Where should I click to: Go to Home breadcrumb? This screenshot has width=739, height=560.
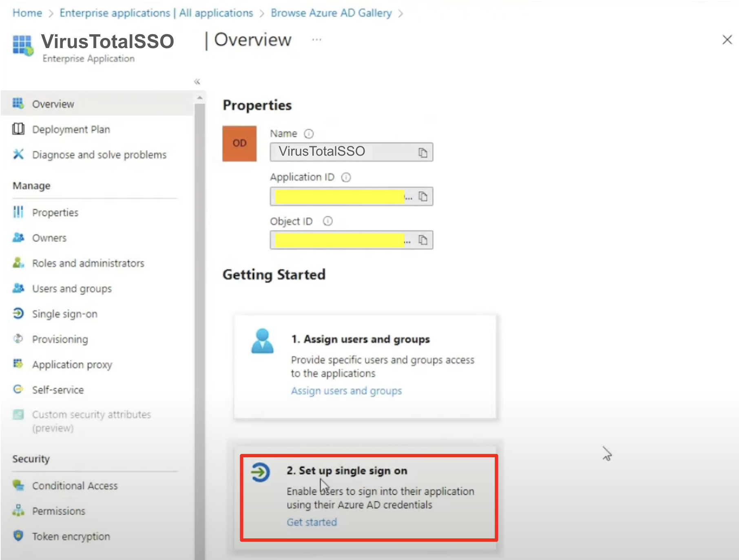(x=27, y=13)
